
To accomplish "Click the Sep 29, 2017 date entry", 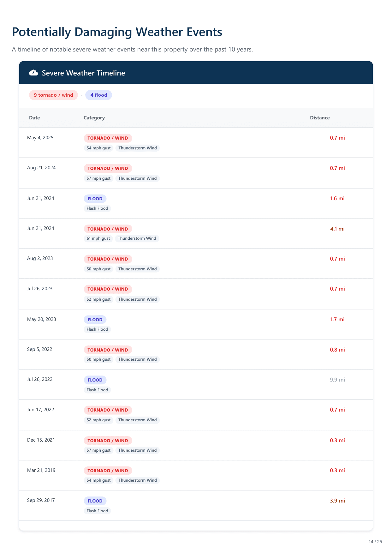I will [x=41, y=500].
